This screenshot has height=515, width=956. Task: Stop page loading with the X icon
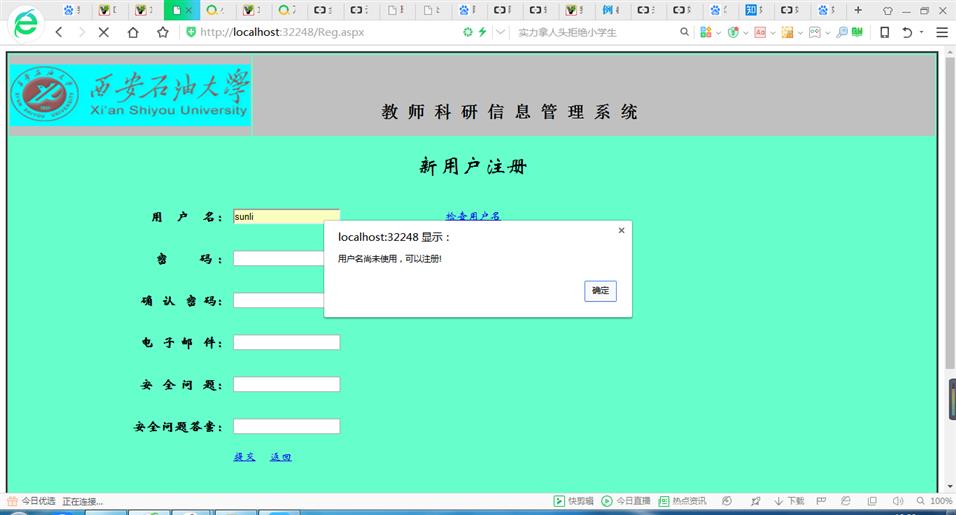(104, 32)
